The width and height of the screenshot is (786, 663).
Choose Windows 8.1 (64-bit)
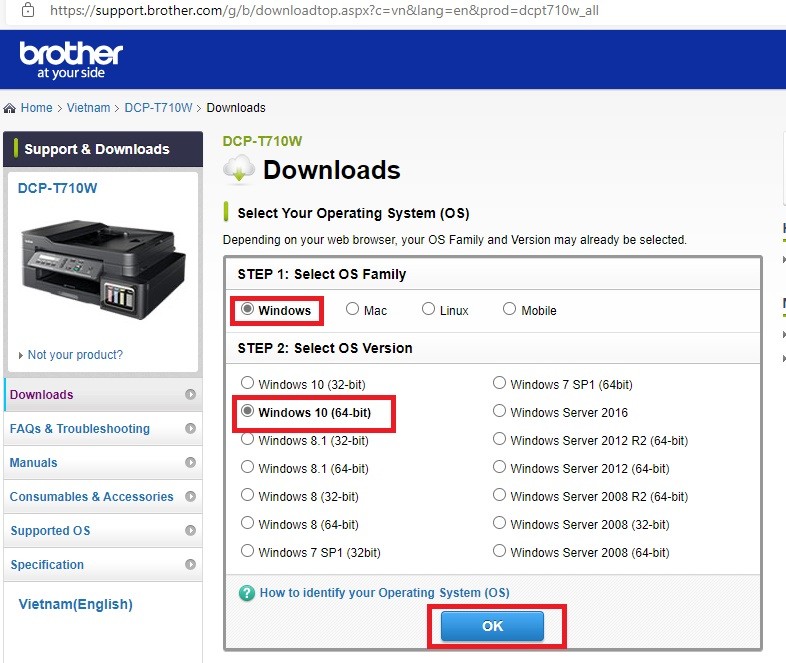(247, 467)
